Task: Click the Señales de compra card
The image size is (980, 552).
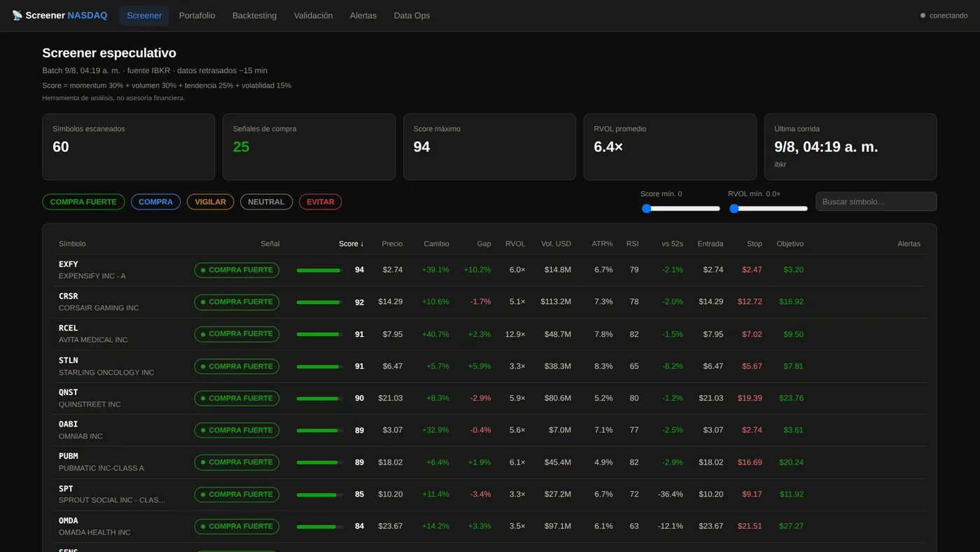Action: coord(309,147)
